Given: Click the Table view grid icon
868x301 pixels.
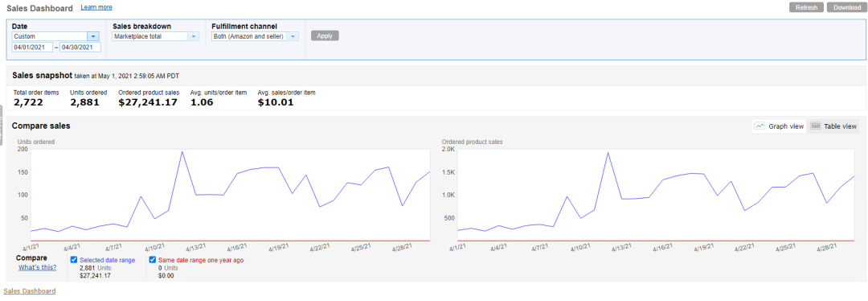Looking at the screenshot, I should [815, 126].
